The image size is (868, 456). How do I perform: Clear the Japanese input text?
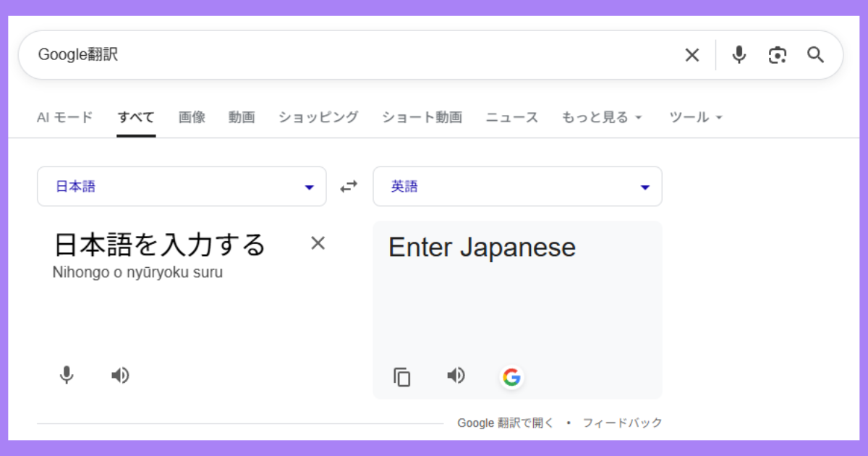[x=318, y=243]
